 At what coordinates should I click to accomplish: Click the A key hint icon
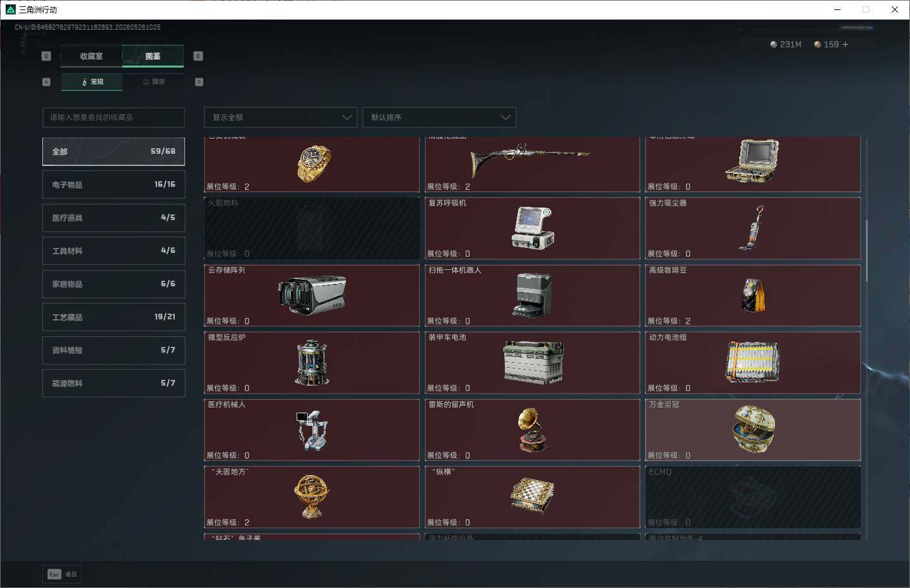[46, 82]
